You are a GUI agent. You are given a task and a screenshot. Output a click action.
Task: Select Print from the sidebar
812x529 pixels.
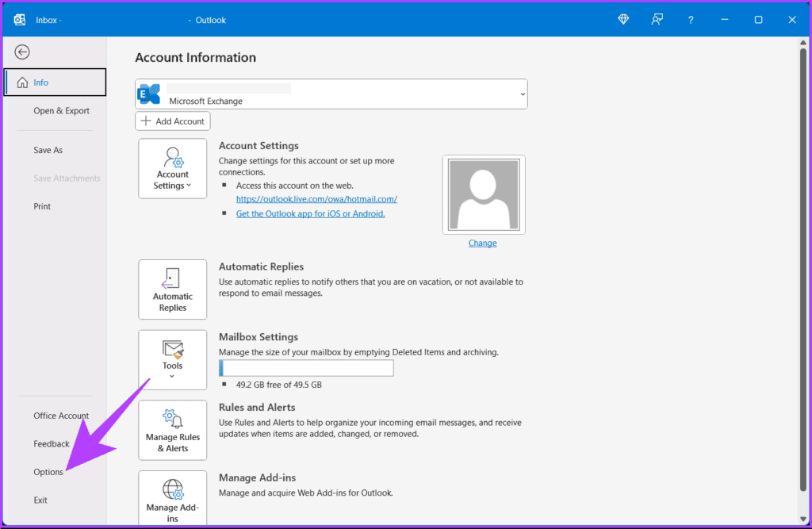(x=42, y=206)
